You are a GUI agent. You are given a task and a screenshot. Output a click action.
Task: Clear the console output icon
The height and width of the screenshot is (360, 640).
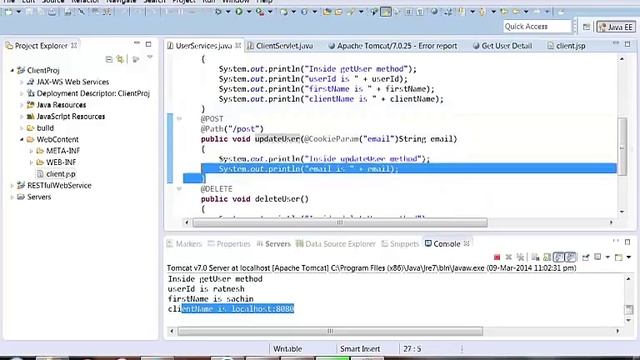(x=535, y=257)
